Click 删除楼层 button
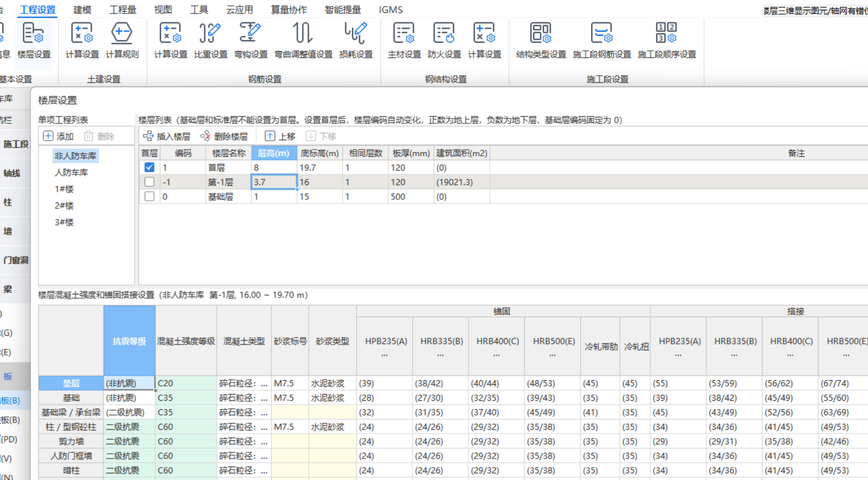This screenshot has width=868, height=480. (224, 136)
